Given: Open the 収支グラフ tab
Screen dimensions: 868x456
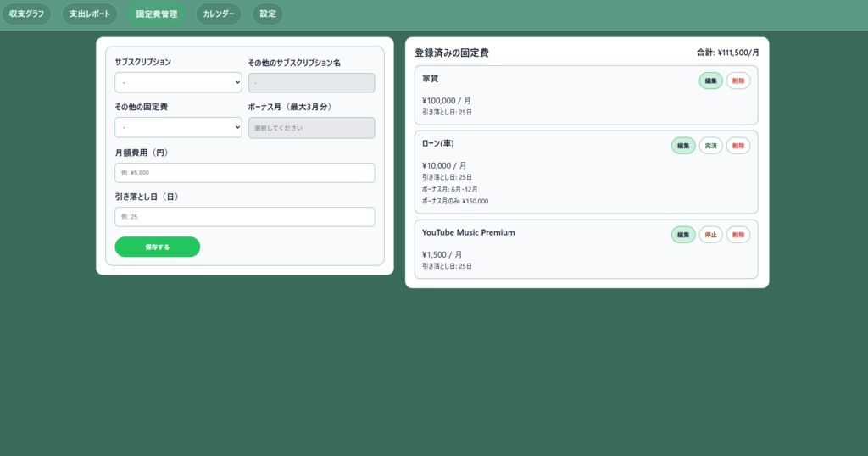Looking at the screenshot, I should pyautogui.click(x=26, y=14).
